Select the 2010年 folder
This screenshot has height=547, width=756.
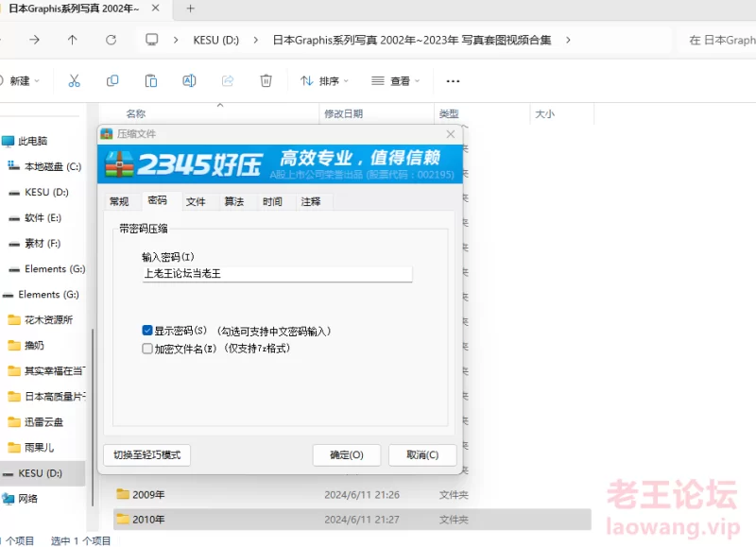pos(352,520)
